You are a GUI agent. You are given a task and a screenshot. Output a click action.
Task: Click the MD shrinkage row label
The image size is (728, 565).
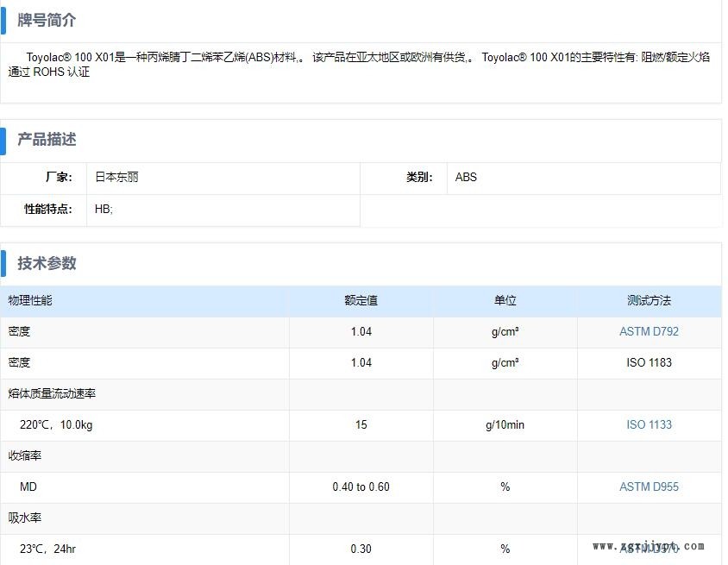[x=28, y=487]
